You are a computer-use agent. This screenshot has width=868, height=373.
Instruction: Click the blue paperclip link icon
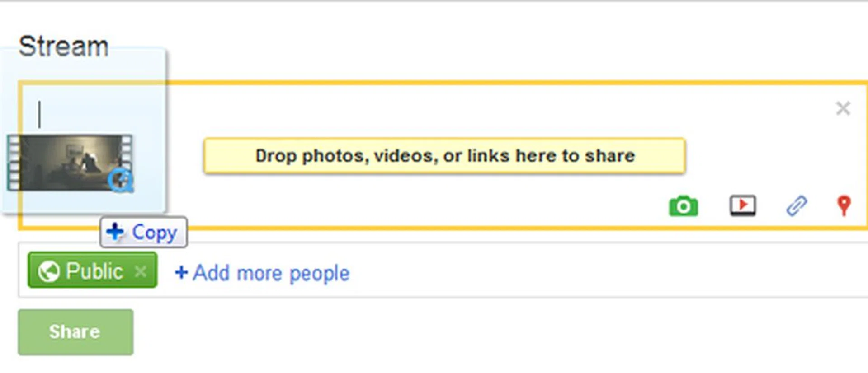coord(796,206)
